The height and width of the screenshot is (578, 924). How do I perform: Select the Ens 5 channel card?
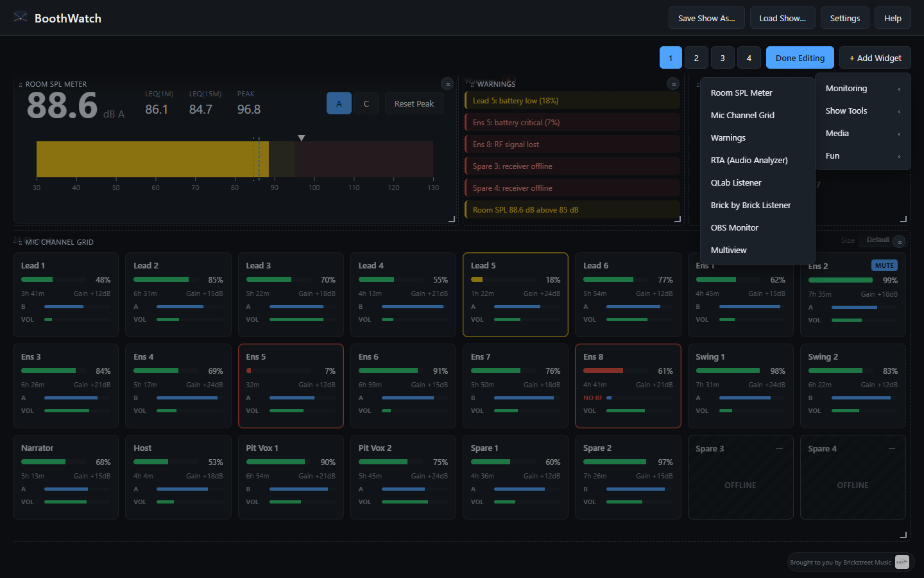(291, 386)
